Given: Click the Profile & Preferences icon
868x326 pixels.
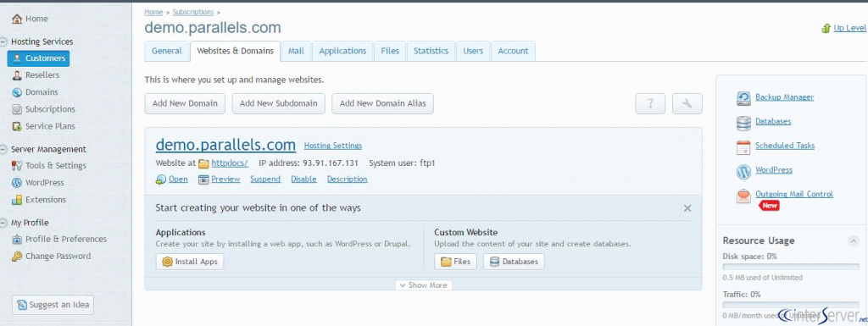Looking at the screenshot, I should [x=17, y=240].
